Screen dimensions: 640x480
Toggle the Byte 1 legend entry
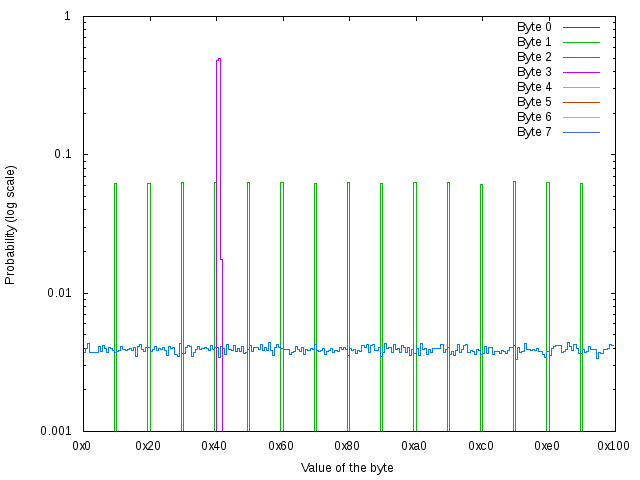534,42
